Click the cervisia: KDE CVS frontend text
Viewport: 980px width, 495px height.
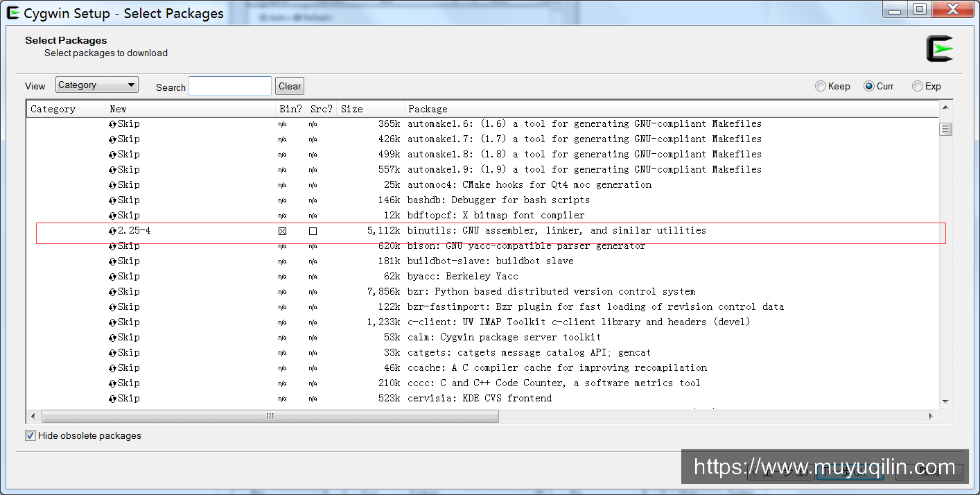480,399
